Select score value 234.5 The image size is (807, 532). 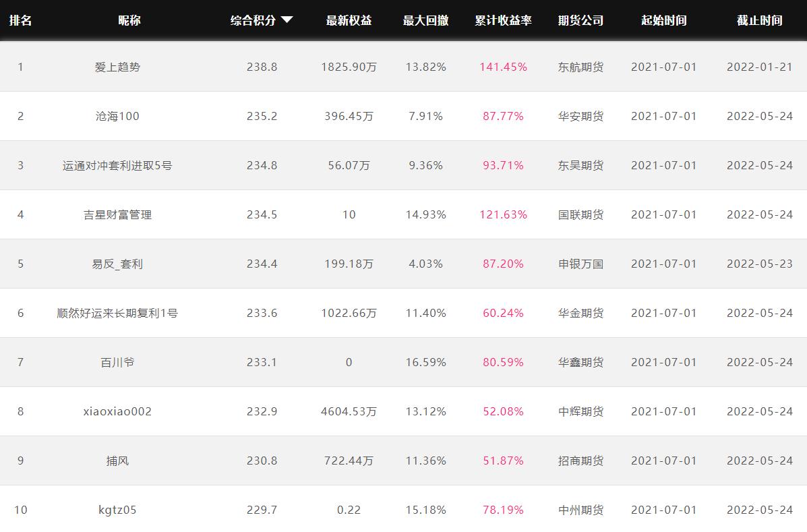tap(262, 214)
